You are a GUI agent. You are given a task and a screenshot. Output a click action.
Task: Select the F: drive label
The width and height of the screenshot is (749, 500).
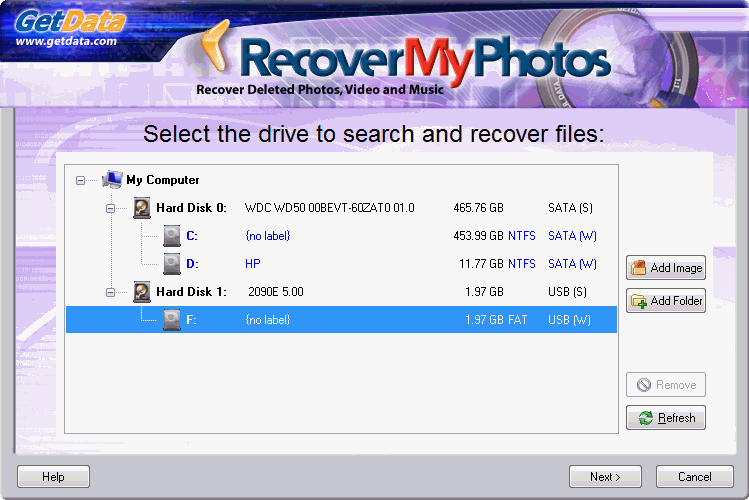tap(192, 320)
